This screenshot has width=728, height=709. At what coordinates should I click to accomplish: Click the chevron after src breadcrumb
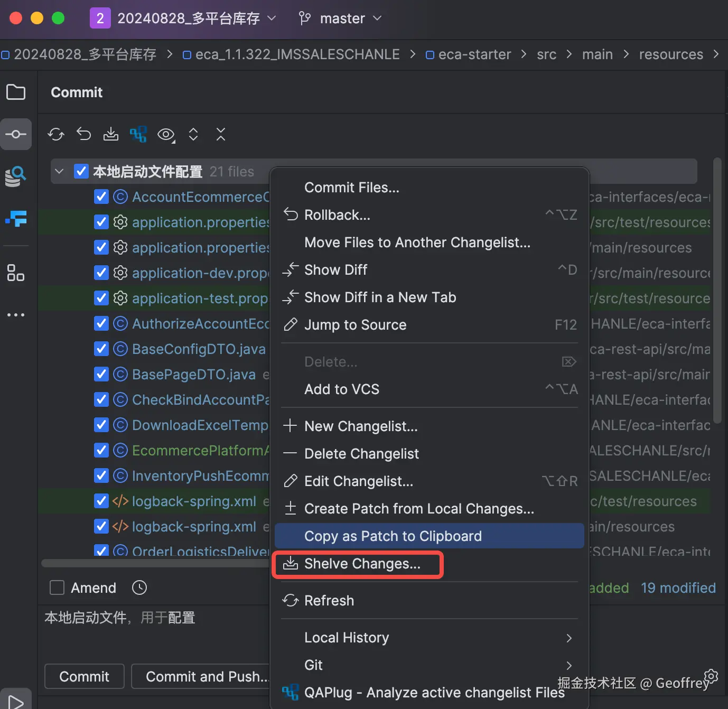pos(569,54)
